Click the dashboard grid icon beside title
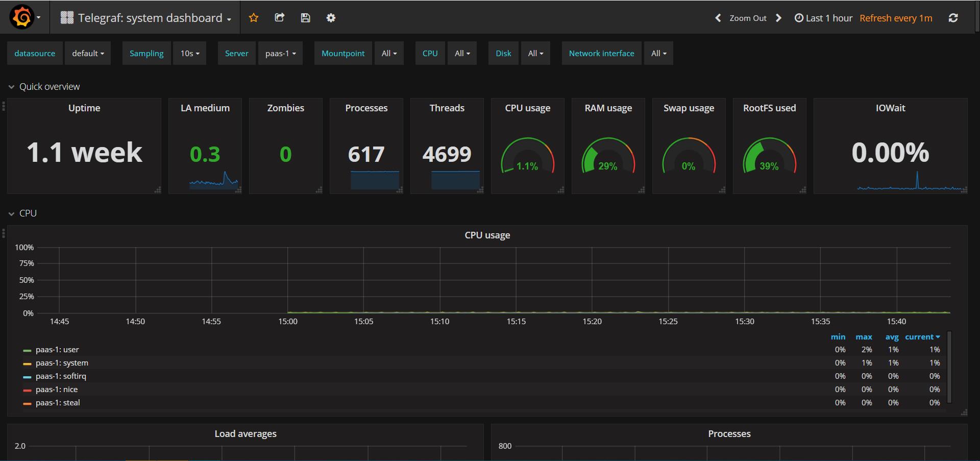 (x=67, y=18)
